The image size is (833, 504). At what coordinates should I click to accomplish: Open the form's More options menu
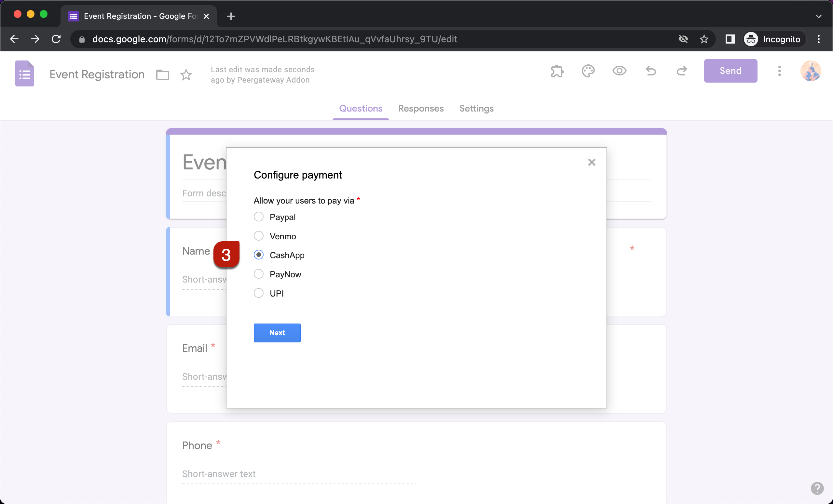(x=779, y=71)
